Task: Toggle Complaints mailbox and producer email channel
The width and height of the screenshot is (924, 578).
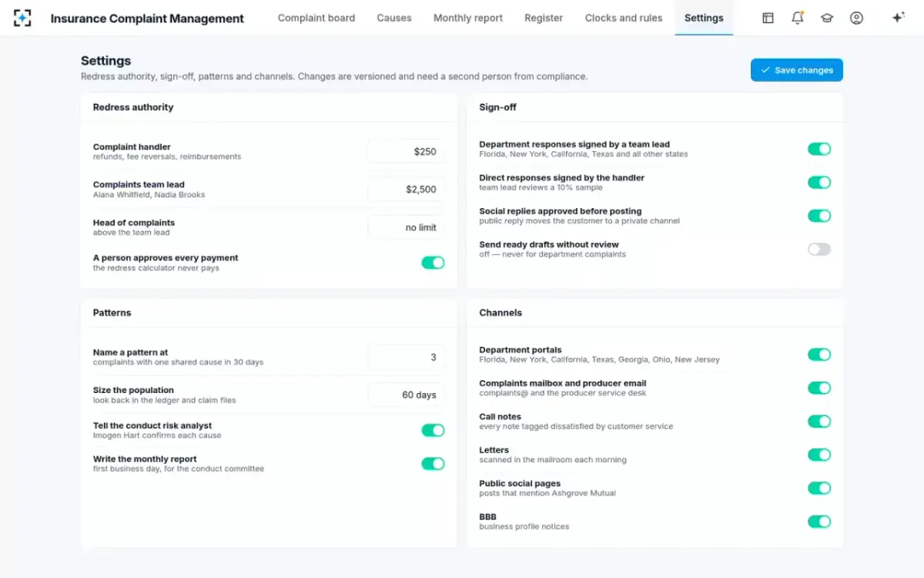Action: (x=819, y=388)
